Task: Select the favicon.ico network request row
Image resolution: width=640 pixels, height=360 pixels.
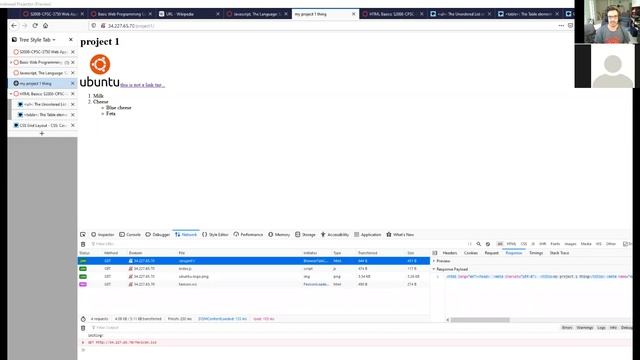Action: [253, 284]
